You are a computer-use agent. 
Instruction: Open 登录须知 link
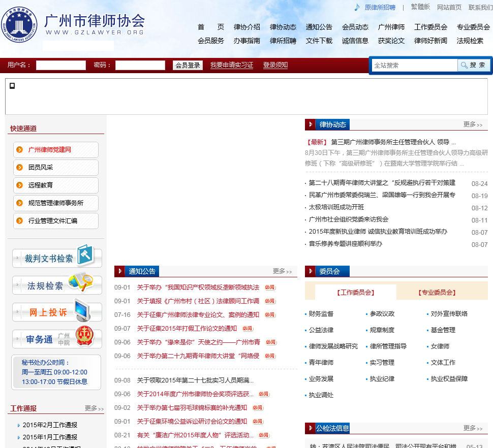click(275, 65)
